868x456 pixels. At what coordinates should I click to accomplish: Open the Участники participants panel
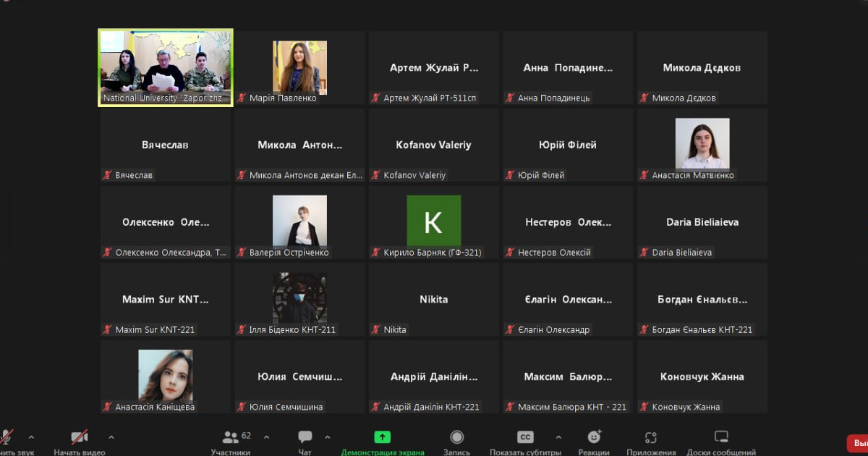[x=231, y=437]
